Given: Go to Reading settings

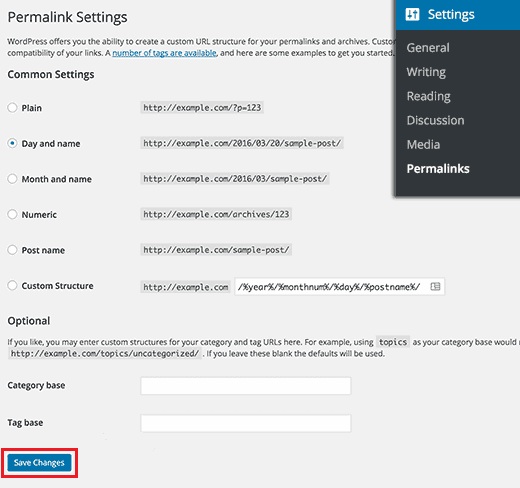Looking at the screenshot, I should 428,96.
